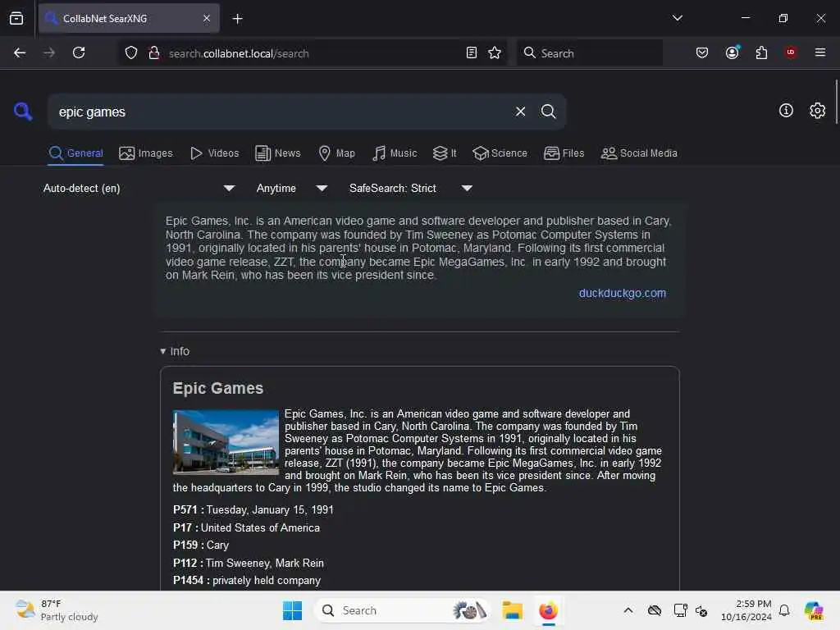Screen dimensions: 840x630
Task: Focus the Firefox toolbar Search box
Action: pyautogui.click(x=589, y=53)
